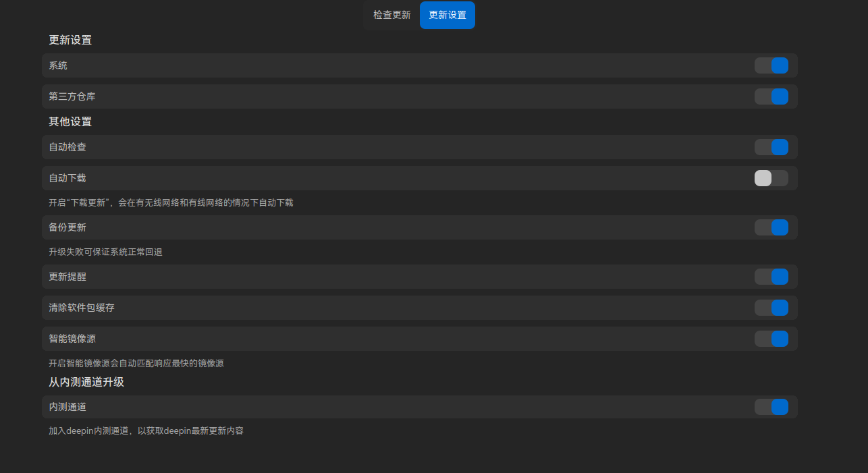Click the hint text 开启智能镜像源会自动匹配响应最快的镜像源
Screen dimensions: 868x473
[x=136, y=363]
